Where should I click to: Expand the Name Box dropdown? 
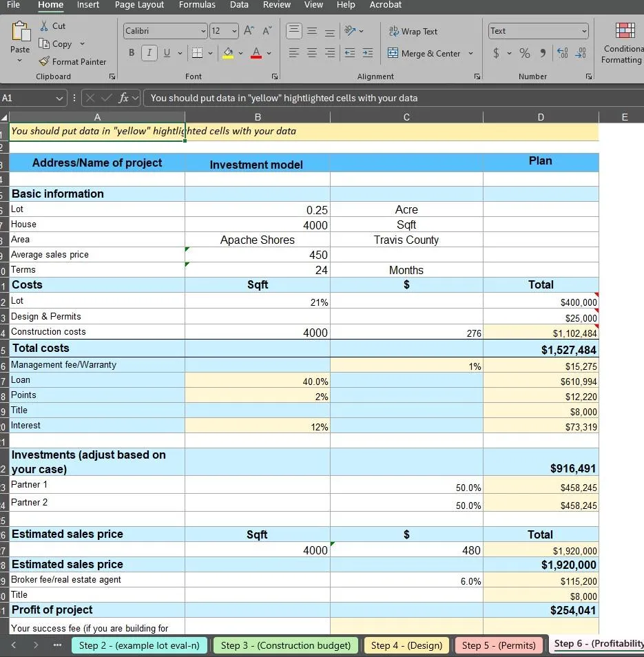[59, 98]
